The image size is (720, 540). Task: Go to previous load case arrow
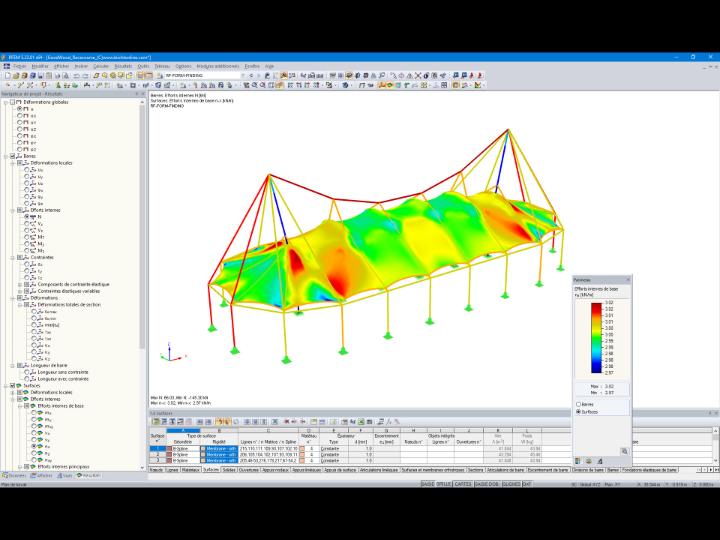point(251,76)
